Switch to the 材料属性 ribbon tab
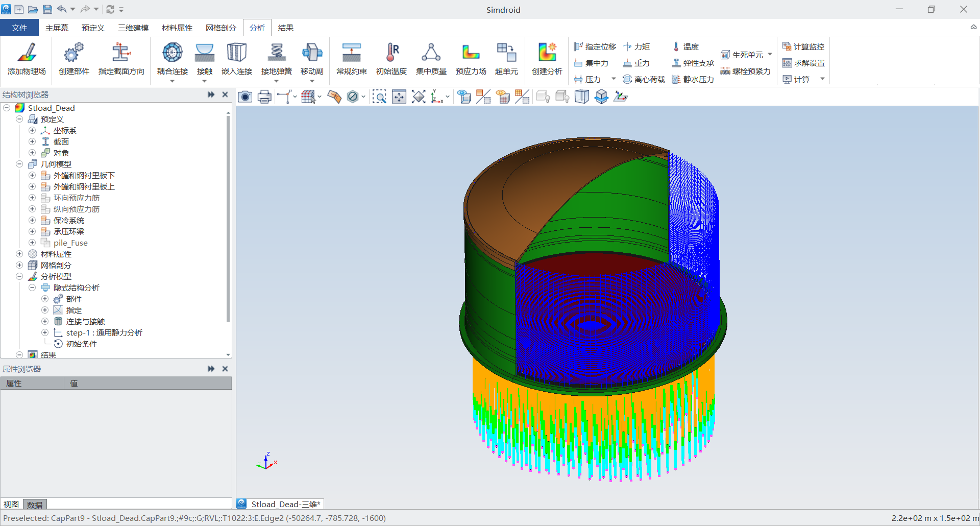Screen dimensions: 980x526 pos(177,28)
